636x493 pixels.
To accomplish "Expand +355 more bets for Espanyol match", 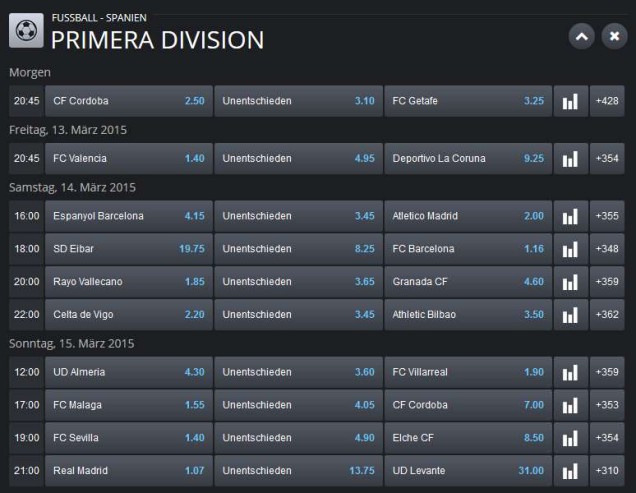I will [x=607, y=216].
